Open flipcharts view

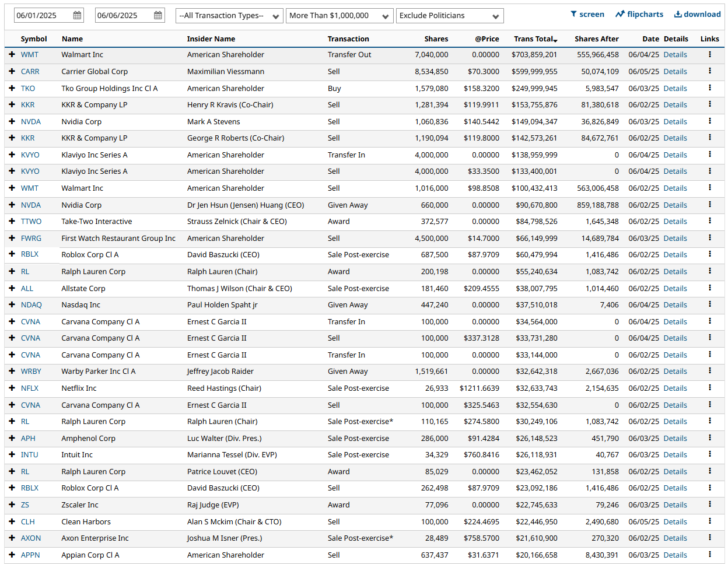[x=639, y=14]
